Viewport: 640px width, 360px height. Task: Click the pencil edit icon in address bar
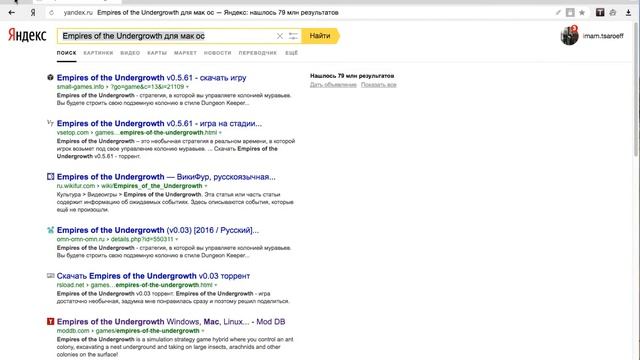coord(558,13)
